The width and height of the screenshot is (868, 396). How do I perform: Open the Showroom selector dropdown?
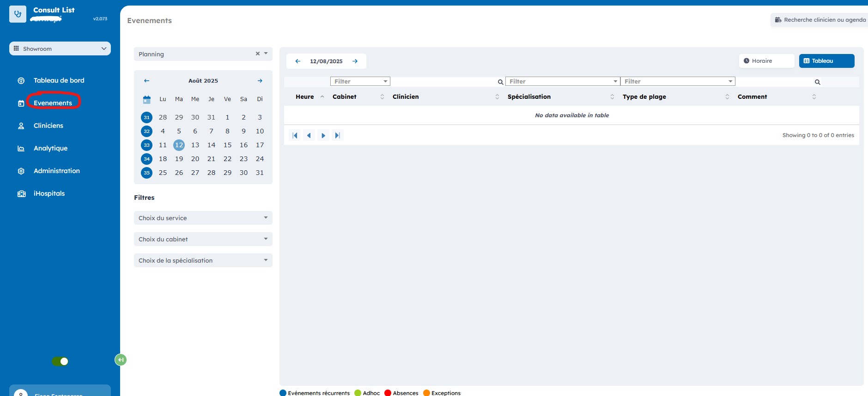point(60,49)
